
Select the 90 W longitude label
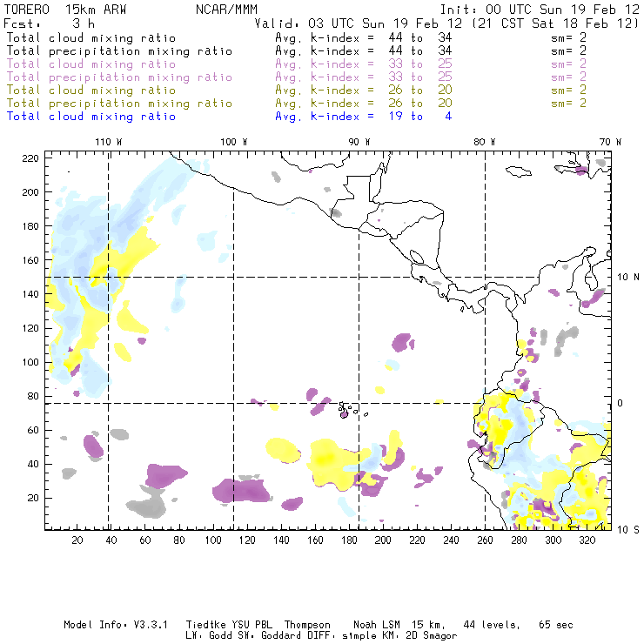359,142
